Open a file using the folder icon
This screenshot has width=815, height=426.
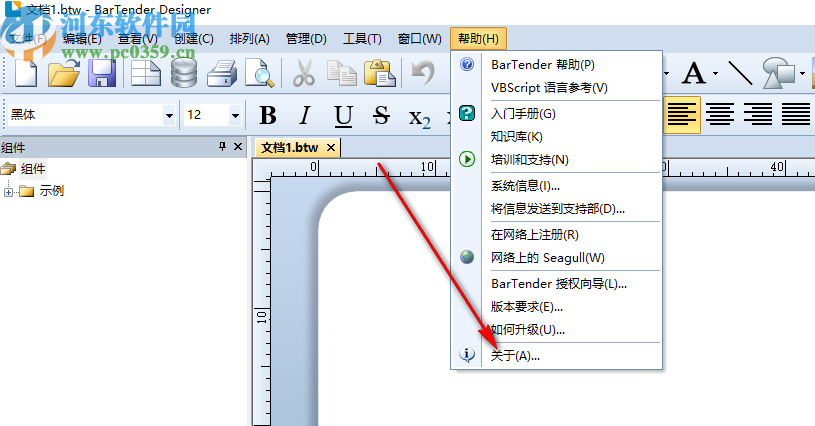tap(64, 73)
